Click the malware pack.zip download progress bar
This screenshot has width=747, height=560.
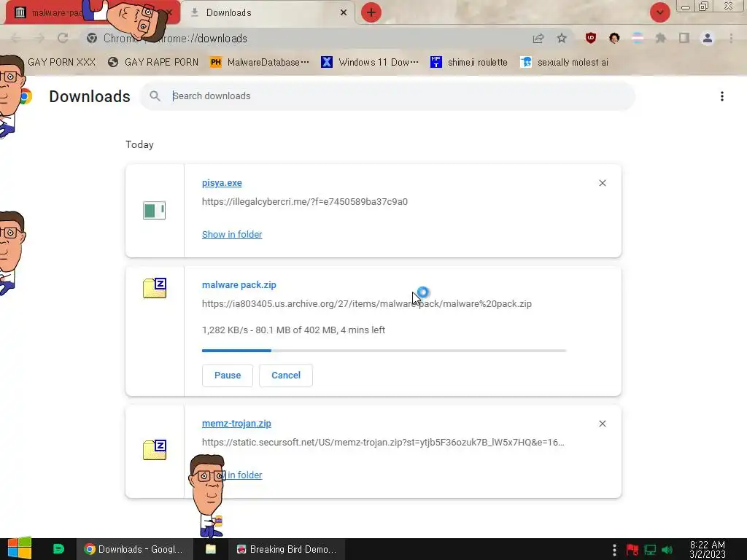click(x=384, y=351)
